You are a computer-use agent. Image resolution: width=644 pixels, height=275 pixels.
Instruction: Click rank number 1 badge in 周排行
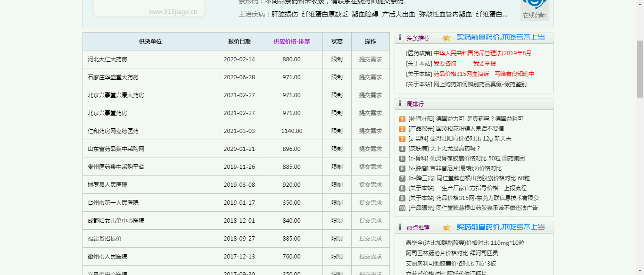(402, 119)
